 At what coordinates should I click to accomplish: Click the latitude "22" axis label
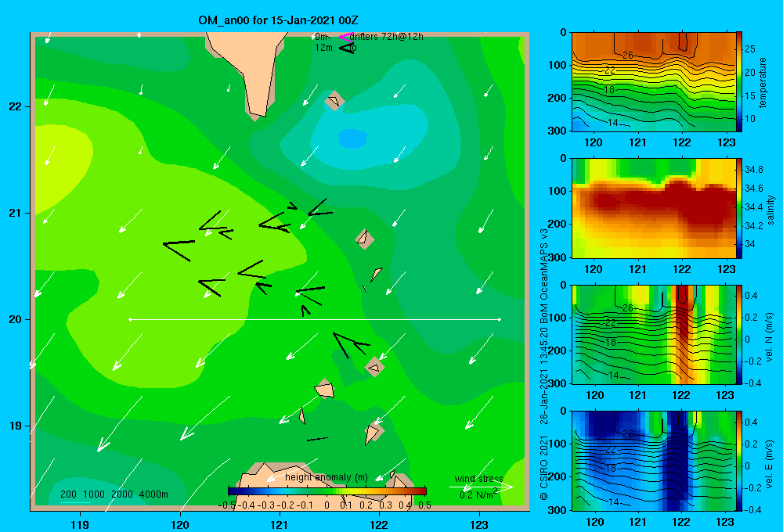pyautogui.click(x=15, y=106)
